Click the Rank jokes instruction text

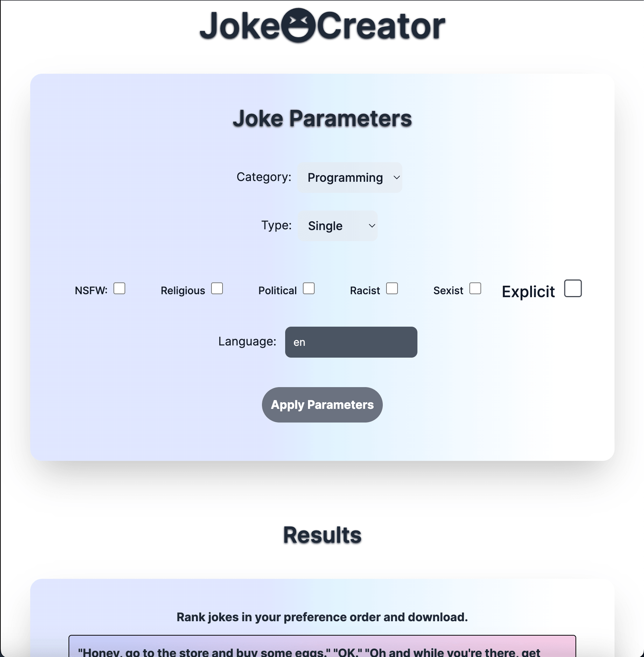[322, 617]
